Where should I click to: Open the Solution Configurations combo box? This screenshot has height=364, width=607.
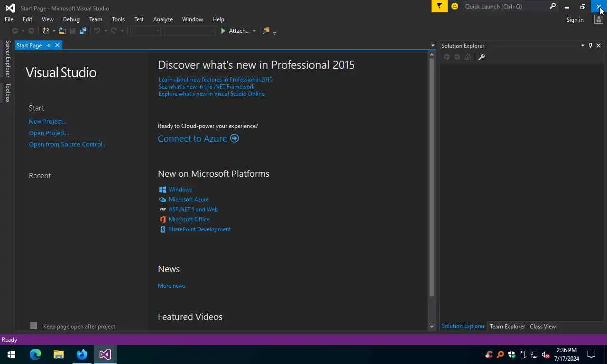coord(146,31)
